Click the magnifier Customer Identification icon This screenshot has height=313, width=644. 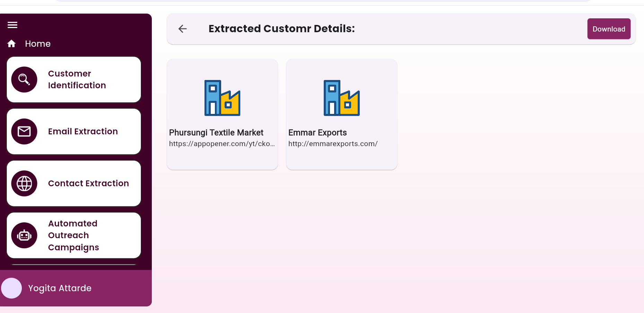pyautogui.click(x=24, y=80)
